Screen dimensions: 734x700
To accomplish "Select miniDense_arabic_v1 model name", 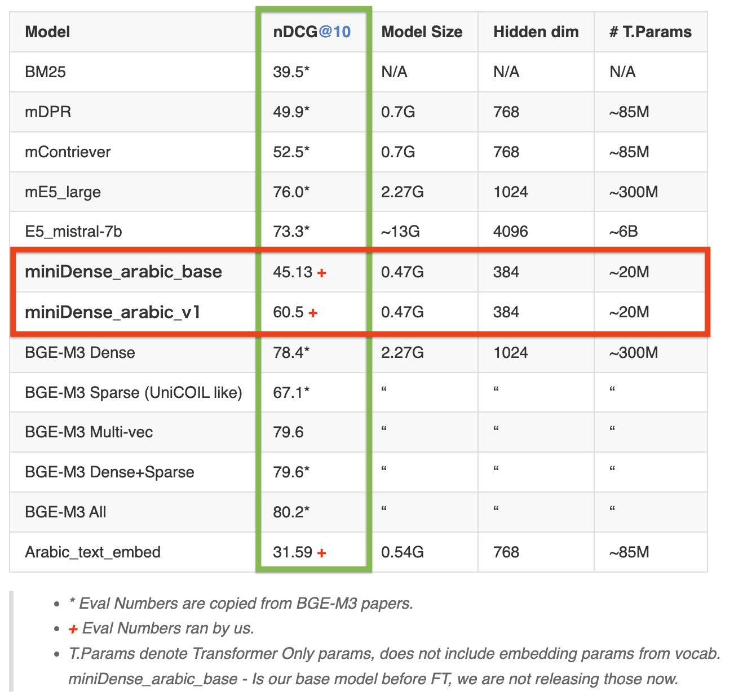I will tap(113, 312).
